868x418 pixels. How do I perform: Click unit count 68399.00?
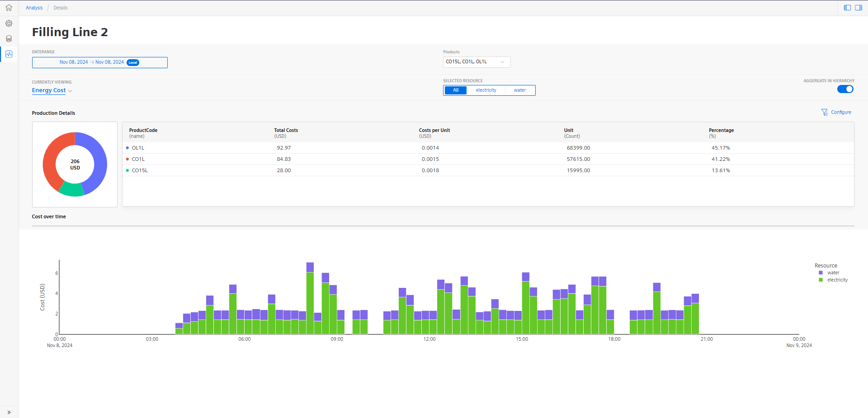pyautogui.click(x=578, y=148)
